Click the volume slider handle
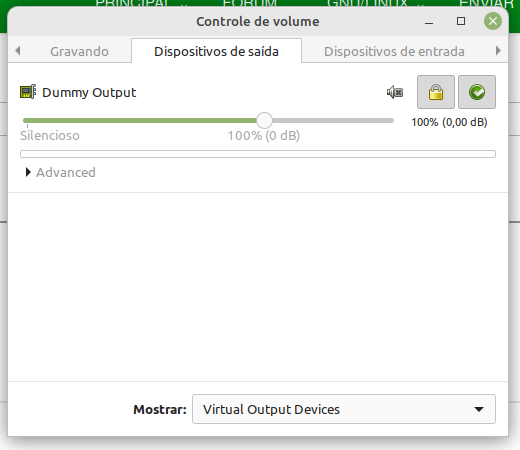This screenshot has height=450, width=520. [264, 120]
